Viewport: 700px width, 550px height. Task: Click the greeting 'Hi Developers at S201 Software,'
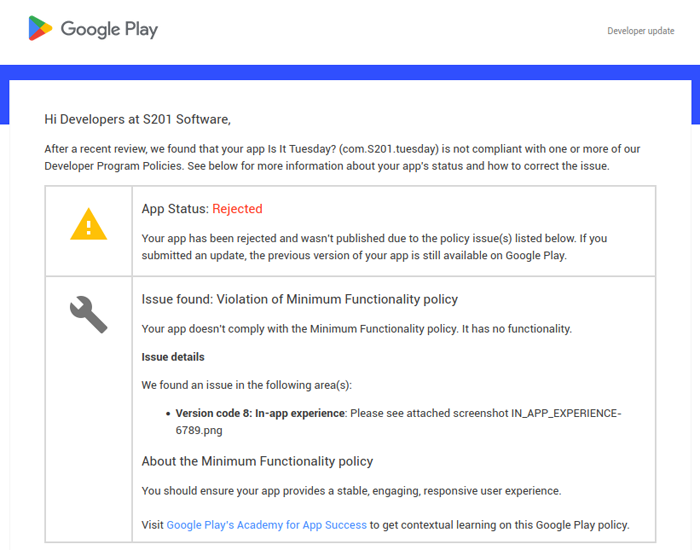point(138,119)
